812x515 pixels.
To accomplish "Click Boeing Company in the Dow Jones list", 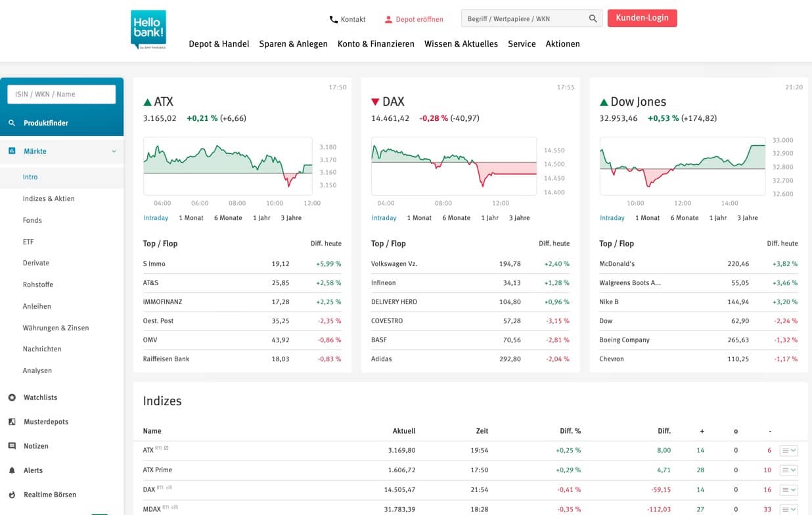I will click(625, 340).
